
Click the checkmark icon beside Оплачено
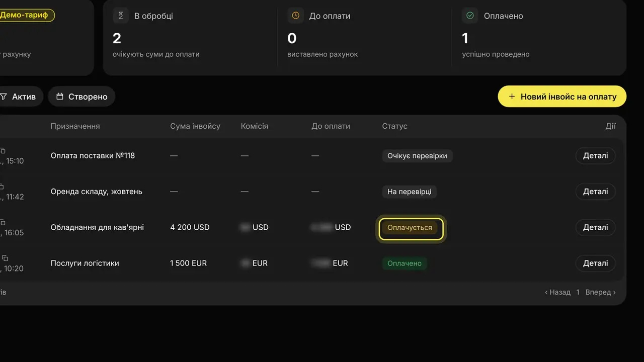(470, 16)
